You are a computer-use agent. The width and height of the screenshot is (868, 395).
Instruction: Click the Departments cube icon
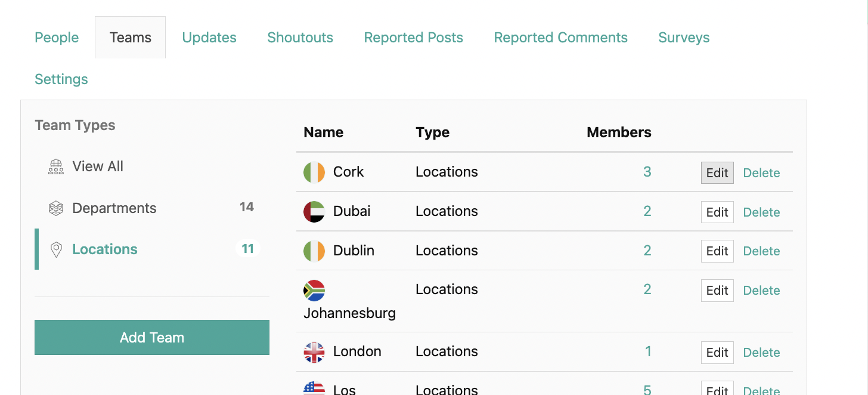coord(56,208)
